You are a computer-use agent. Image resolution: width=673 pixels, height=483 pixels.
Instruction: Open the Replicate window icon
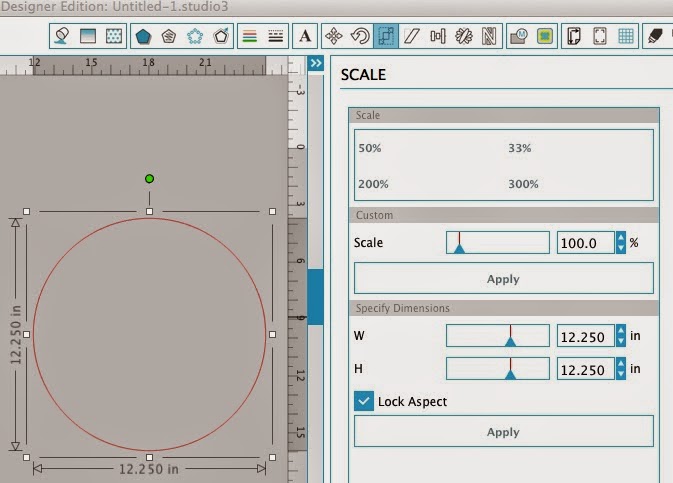tap(464, 36)
